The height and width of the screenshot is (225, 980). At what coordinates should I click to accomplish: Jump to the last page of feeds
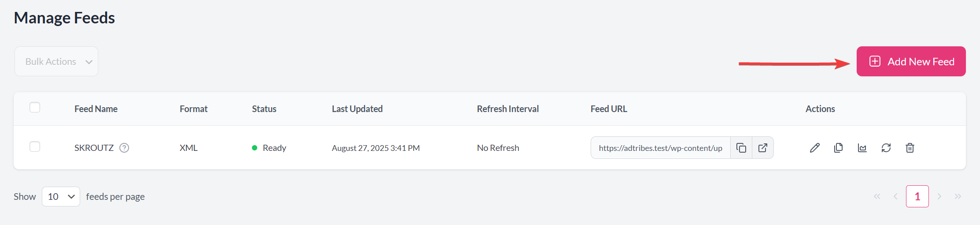958,196
